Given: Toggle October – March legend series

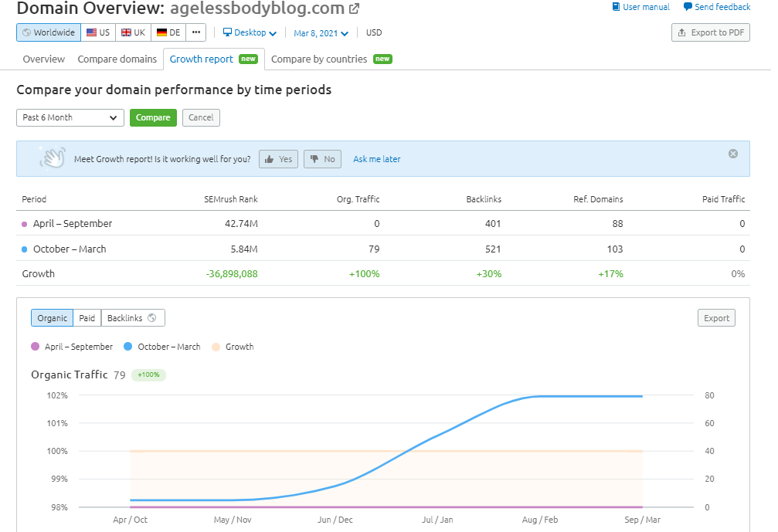Looking at the screenshot, I should point(162,347).
